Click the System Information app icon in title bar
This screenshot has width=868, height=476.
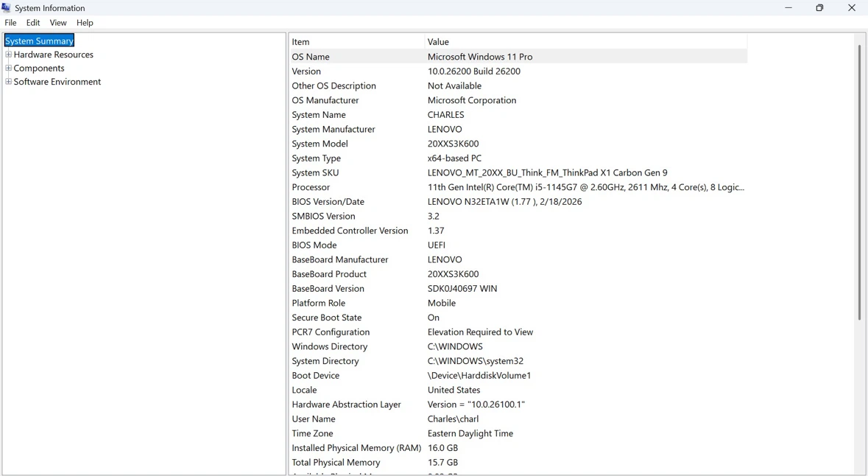click(6, 8)
